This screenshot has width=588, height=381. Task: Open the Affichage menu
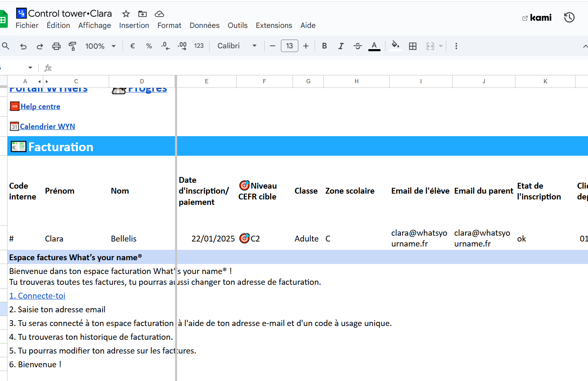[x=95, y=25]
